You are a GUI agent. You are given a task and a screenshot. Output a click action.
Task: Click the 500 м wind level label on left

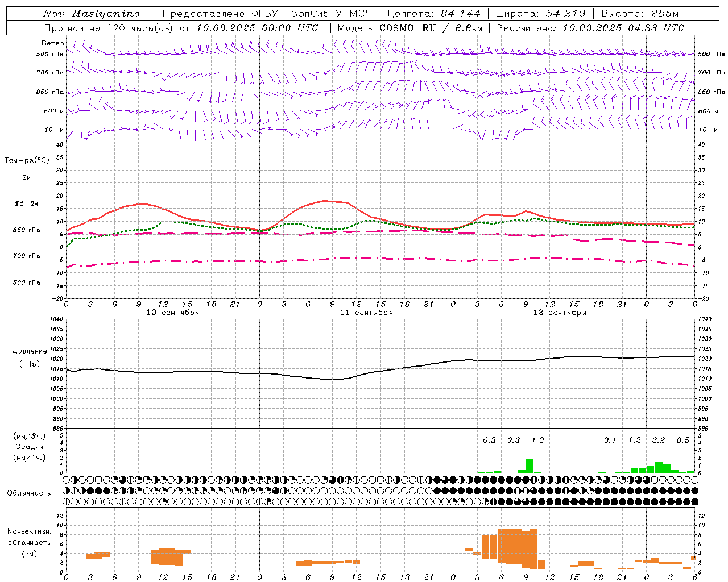(54, 111)
